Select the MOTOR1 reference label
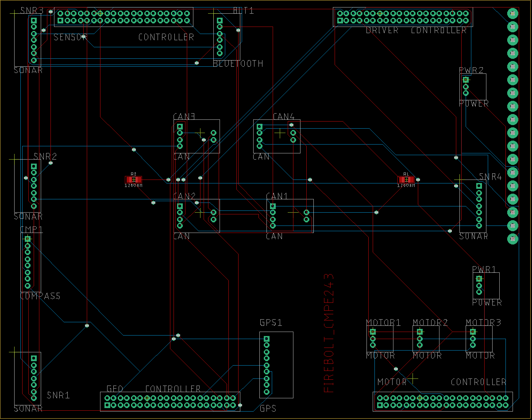532x420 pixels. tap(383, 322)
